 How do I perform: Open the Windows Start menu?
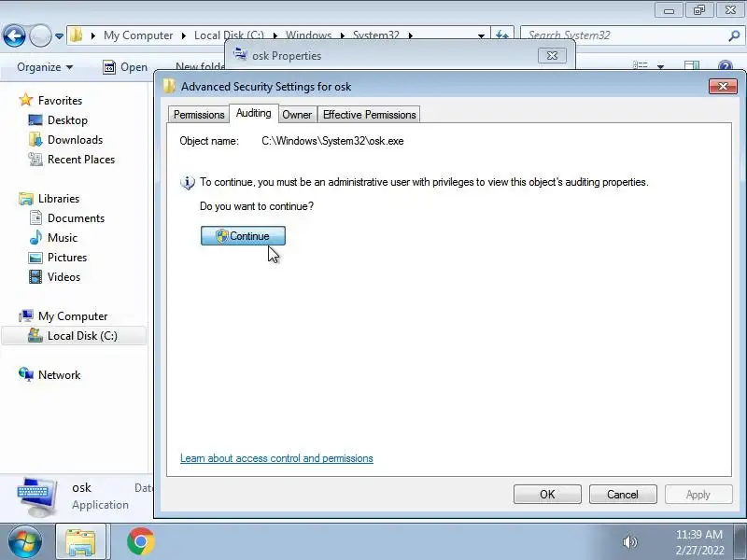click(24, 541)
